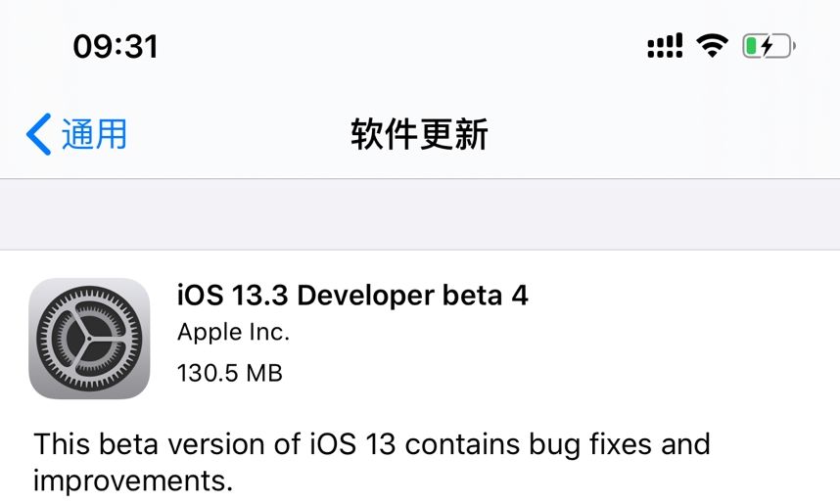
Task: Tap the beta version description text
Action: tap(372, 462)
